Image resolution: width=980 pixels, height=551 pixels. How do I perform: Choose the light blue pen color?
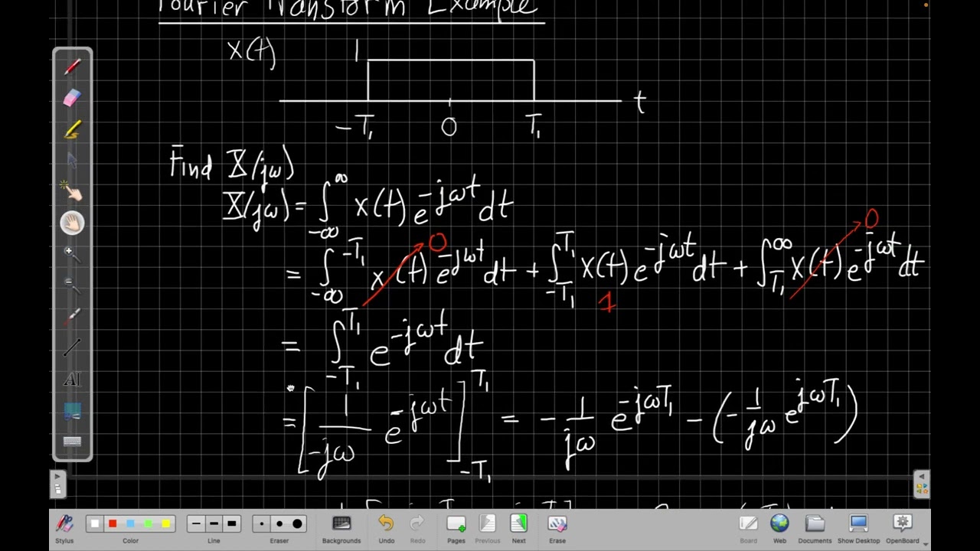[x=130, y=523]
